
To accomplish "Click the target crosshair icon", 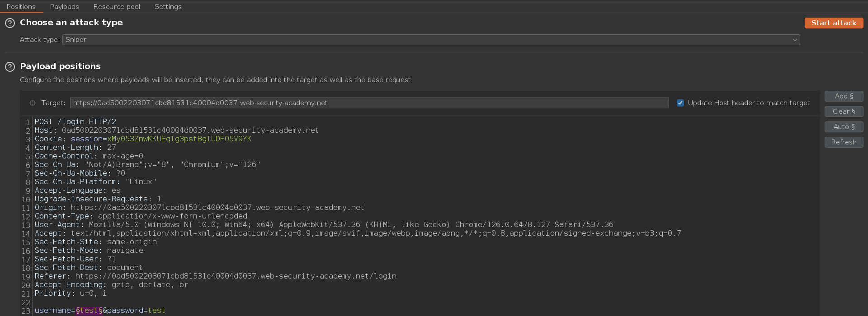I will (x=33, y=103).
